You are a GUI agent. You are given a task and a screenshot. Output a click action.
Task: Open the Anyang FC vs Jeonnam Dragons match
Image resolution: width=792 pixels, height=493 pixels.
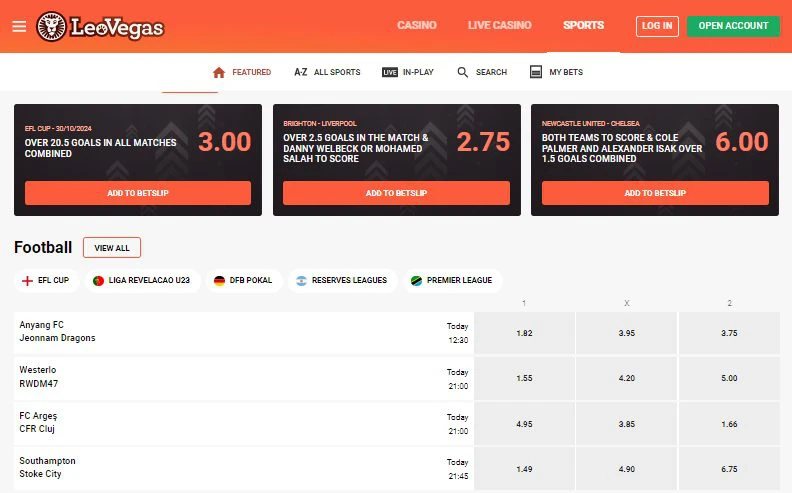(244, 333)
